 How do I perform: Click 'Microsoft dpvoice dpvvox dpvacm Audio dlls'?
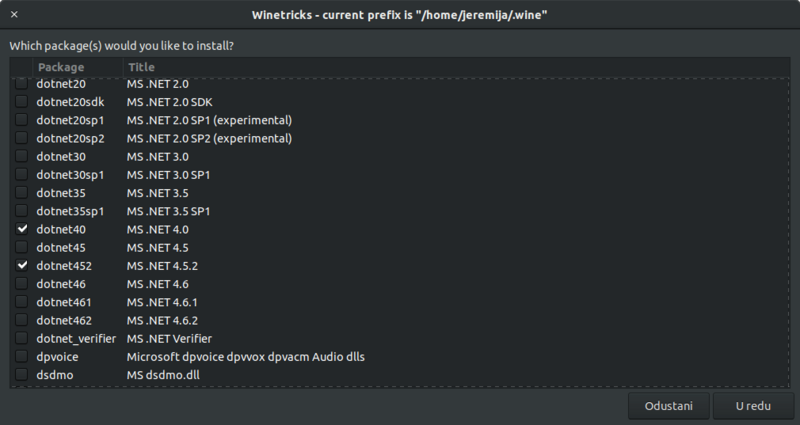coord(246,357)
